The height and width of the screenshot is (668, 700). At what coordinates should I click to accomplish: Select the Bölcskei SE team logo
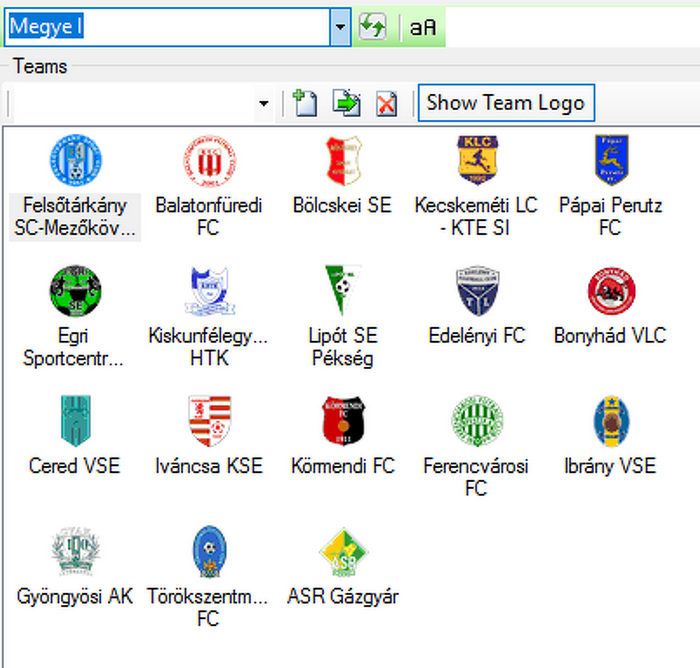pyautogui.click(x=343, y=161)
